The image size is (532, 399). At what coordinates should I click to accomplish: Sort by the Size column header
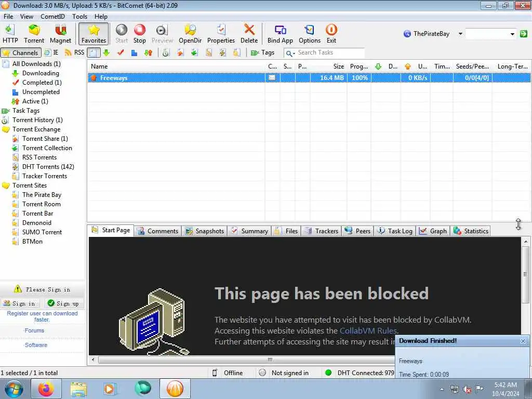328,66
